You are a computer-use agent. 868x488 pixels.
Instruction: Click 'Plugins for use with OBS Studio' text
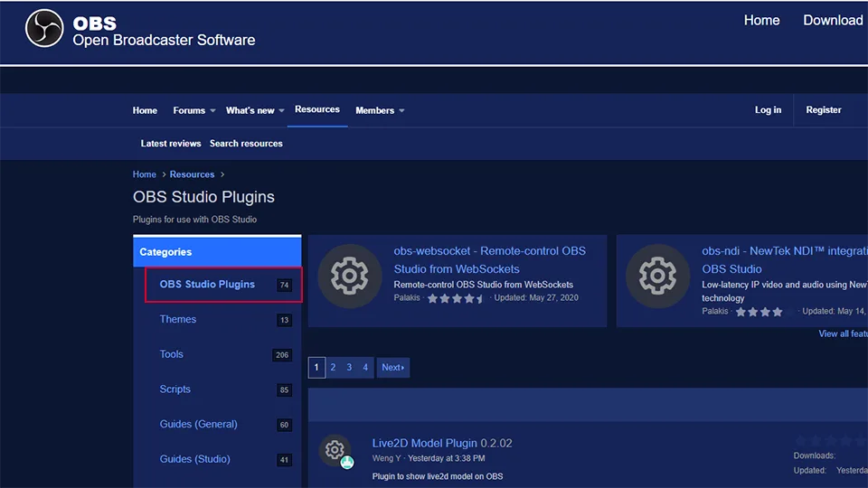pyautogui.click(x=195, y=220)
